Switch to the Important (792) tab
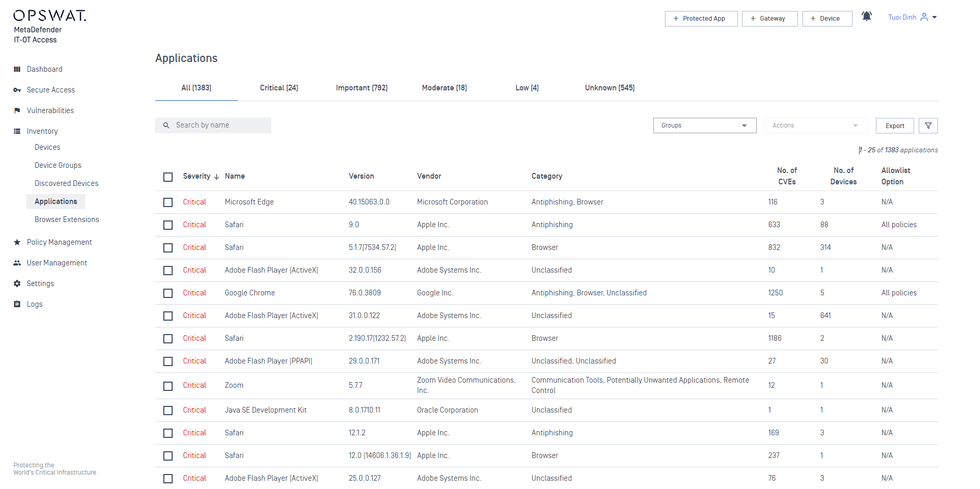This screenshot has width=980, height=489. [362, 88]
